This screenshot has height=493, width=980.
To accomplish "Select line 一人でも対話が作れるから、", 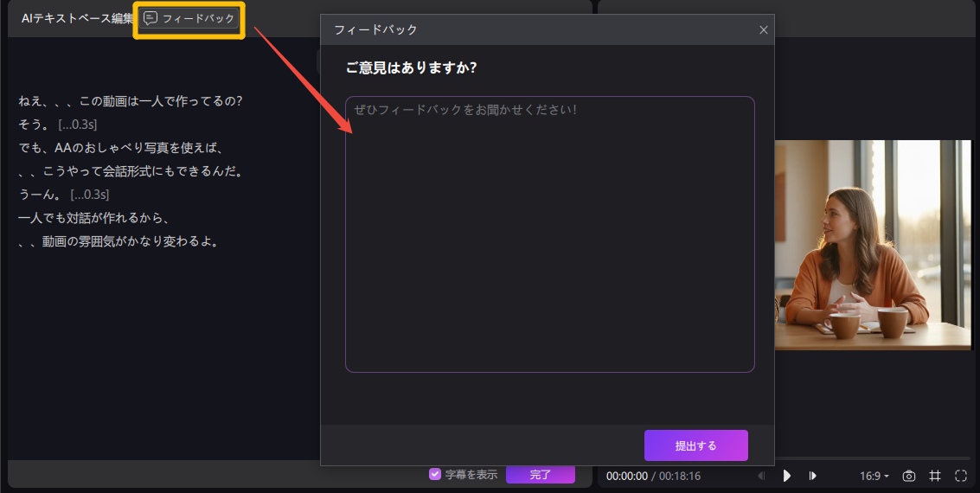I will point(93,218).
